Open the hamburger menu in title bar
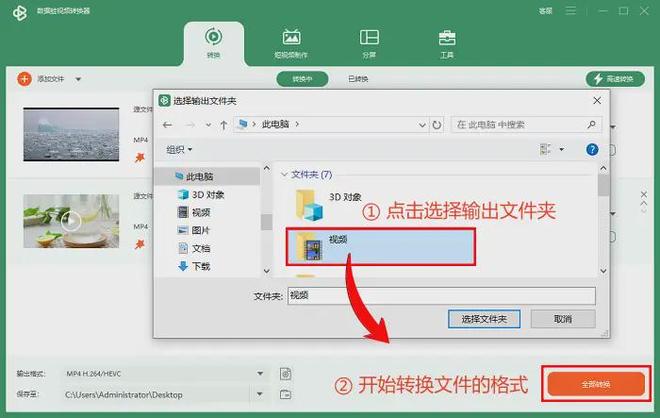Image resolution: width=660 pixels, height=418 pixels. point(571,11)
